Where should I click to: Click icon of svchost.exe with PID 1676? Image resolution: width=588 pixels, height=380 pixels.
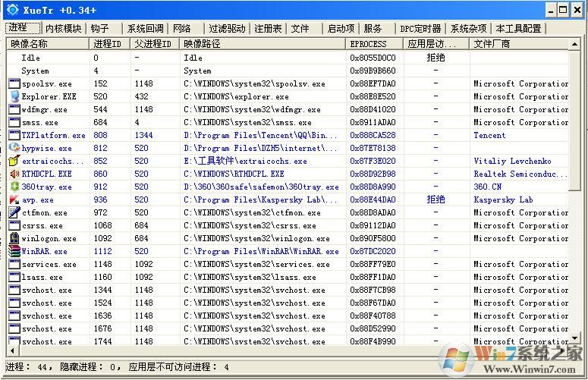[x=14, y=328]
